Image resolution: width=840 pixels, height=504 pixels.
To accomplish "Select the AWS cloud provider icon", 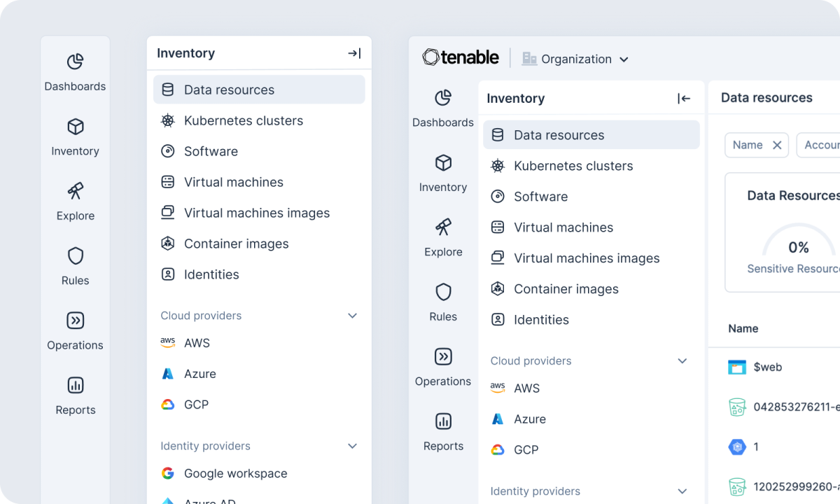I will (x=498, y=388).
